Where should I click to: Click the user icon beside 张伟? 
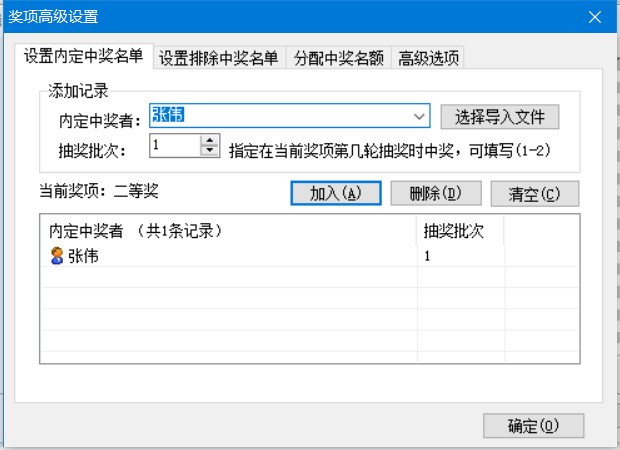tap(57, 256)
